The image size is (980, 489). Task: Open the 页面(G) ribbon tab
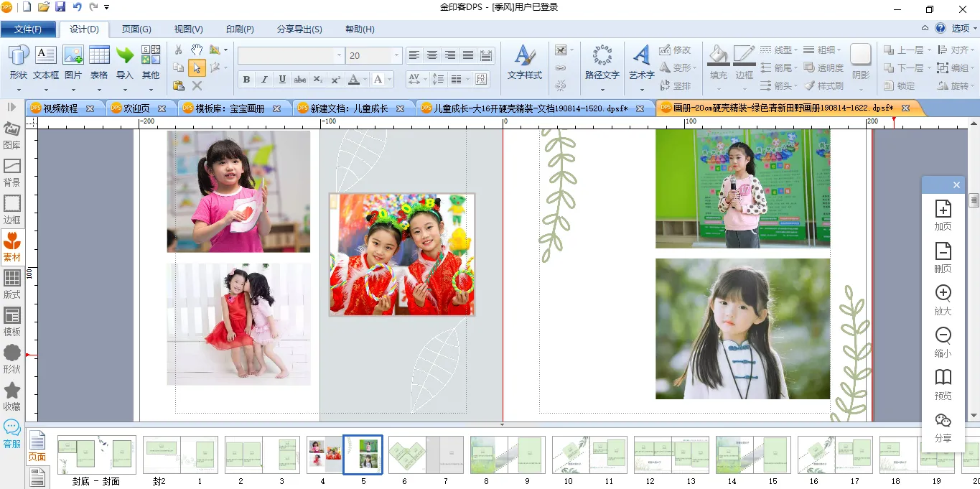(136, 29)
